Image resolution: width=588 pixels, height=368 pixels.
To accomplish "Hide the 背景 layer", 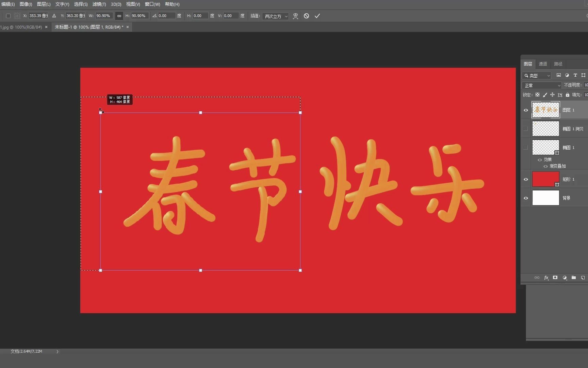I will pyautogui.click(x=526, y=198).
